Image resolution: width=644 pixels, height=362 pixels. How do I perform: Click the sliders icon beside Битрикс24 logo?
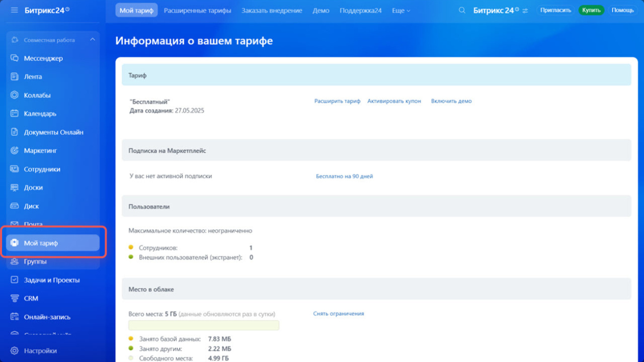pyautogui.click(x=525, y=11)
